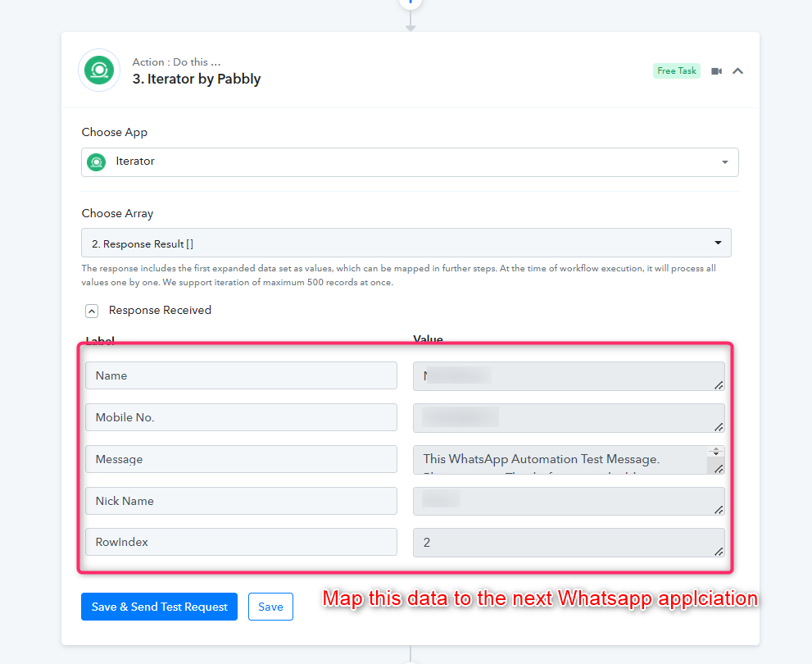Click the RowIndex value field showing 2
812x664 pixels.
click(x=569, y=543)
